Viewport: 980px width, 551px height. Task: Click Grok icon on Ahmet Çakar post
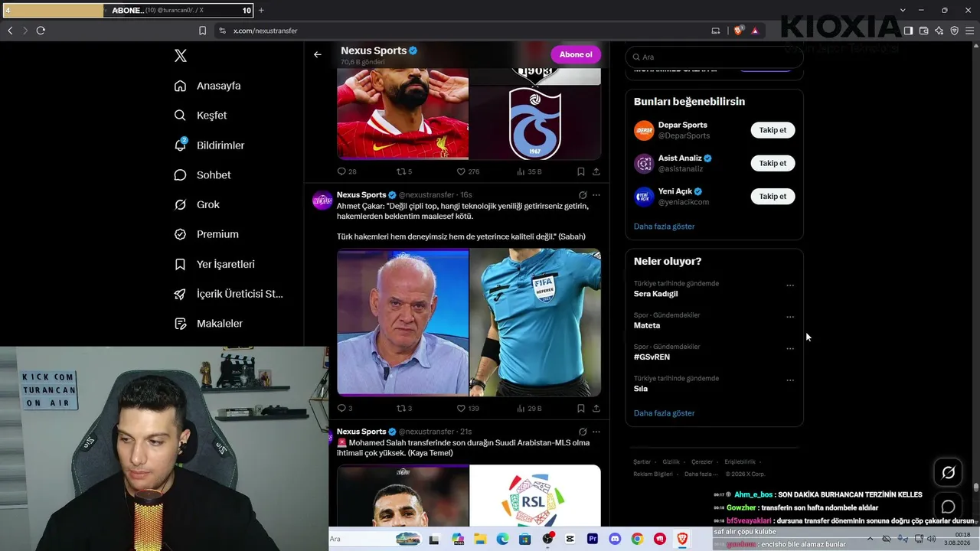tap(583, 195)
